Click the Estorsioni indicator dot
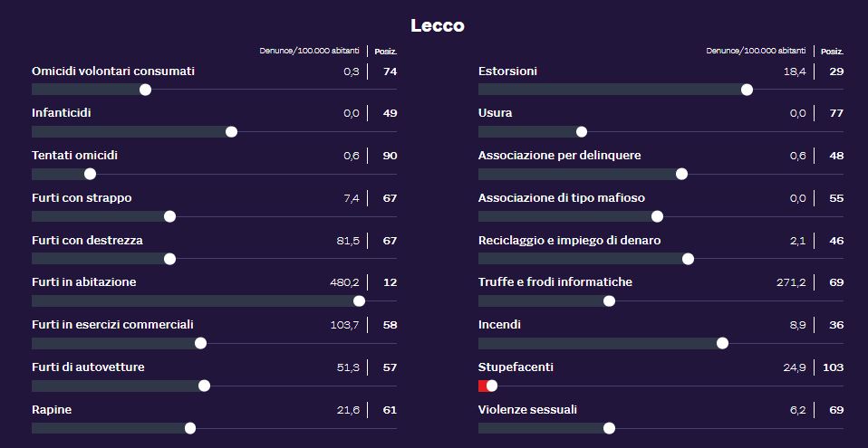This screenshot has height=448, width=868. [x=747, y=90]
